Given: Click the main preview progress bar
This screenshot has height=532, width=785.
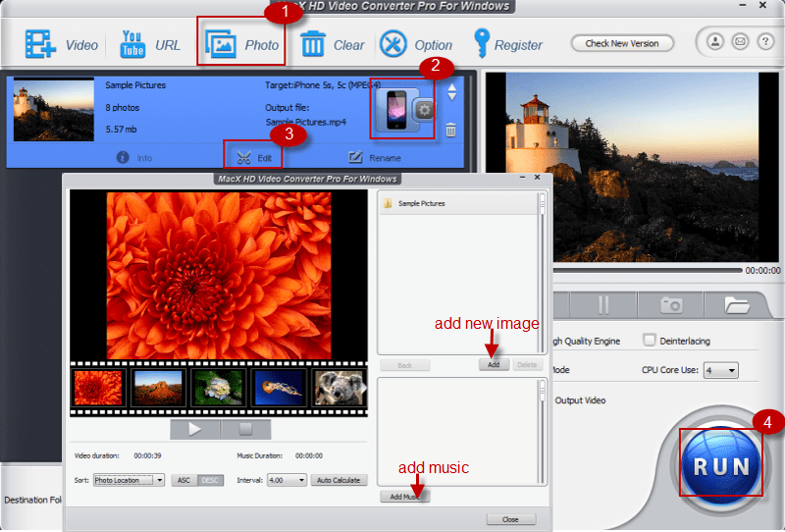Looking at the screenshot, I should (x=648, y=271).
